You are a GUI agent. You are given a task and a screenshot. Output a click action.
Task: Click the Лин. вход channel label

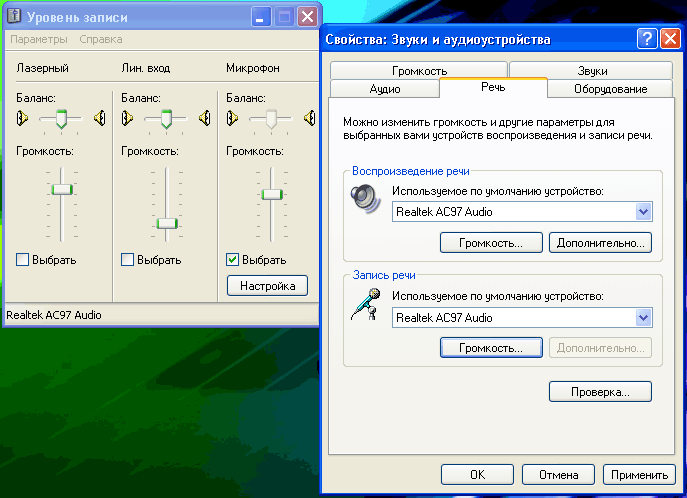click(x=145, y=68)
